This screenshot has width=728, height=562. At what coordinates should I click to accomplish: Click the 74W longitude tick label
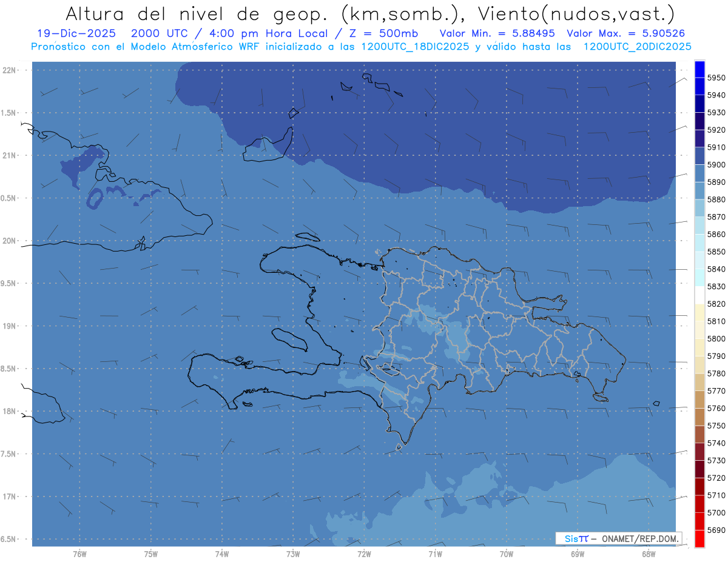click(x=222, y=554)
